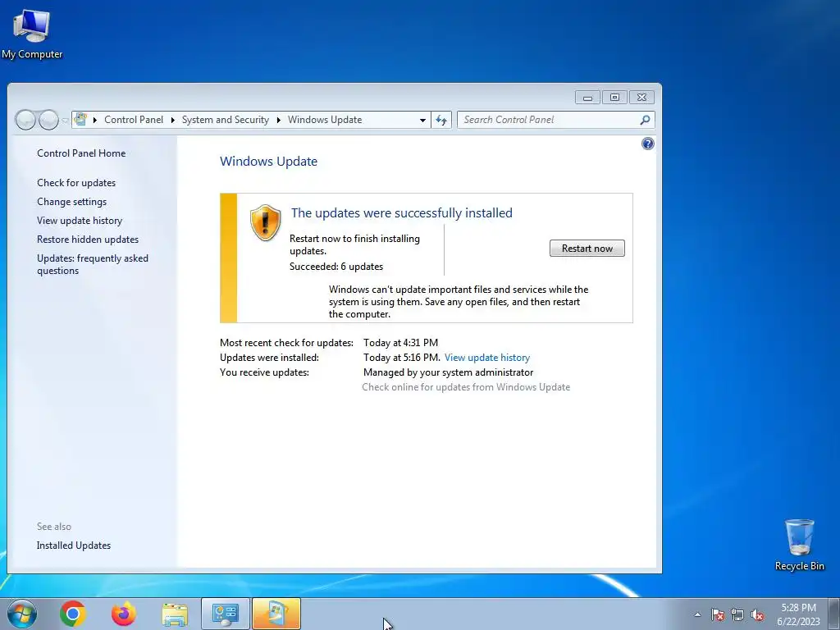Expand arrow after System and Security breadcrumb
Viewport: 840px width, 630px height.
(279, 120)
